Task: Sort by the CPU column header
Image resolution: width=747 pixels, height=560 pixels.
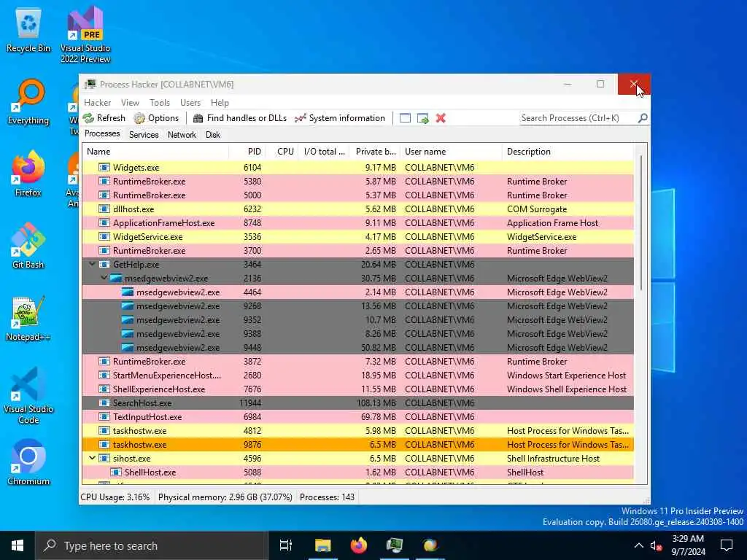Action: (x=281, y=152)
